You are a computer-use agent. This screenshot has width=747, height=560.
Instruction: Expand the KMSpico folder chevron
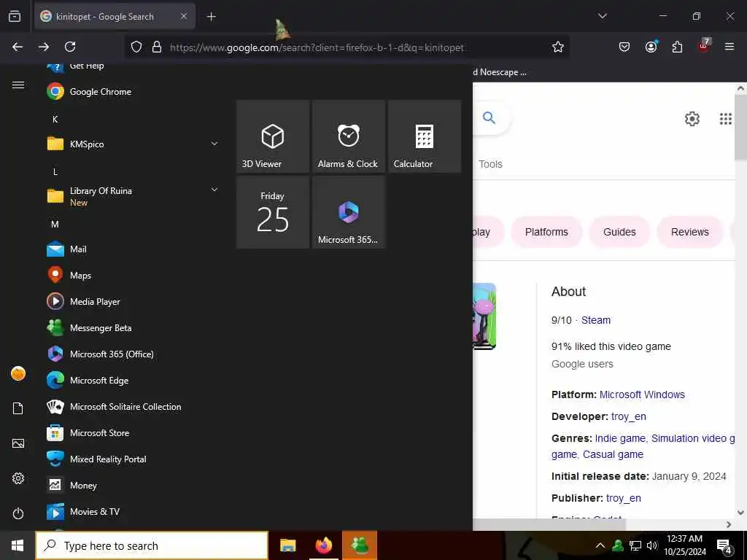(214, 144)
